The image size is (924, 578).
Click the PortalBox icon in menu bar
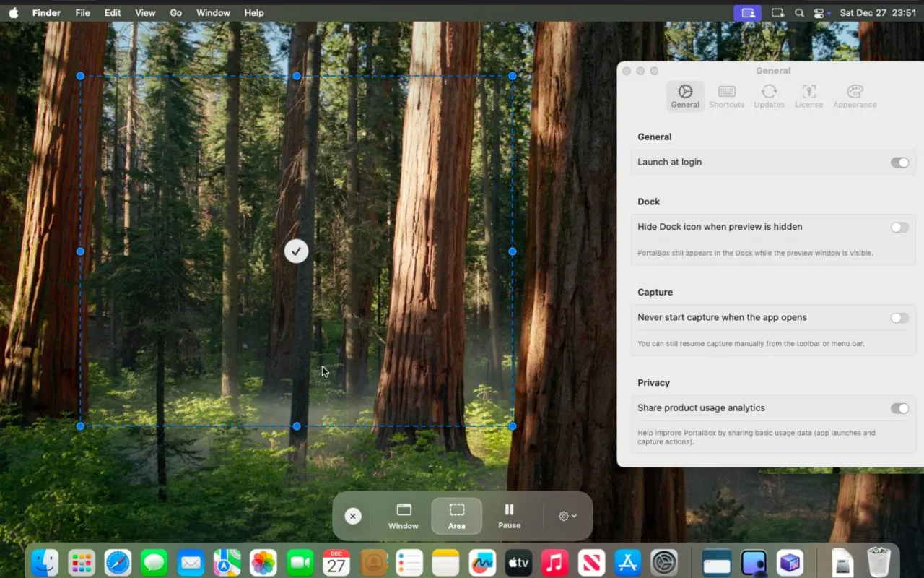pos(748,13)
